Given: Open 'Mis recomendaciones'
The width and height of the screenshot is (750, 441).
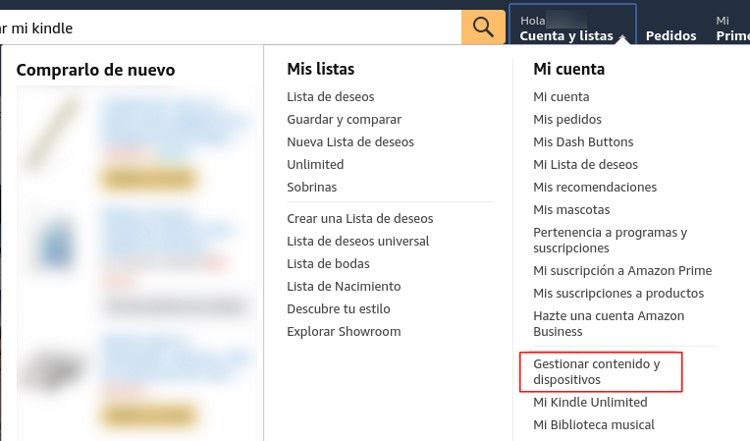Looking at the screenshot, I should [595, 187].
